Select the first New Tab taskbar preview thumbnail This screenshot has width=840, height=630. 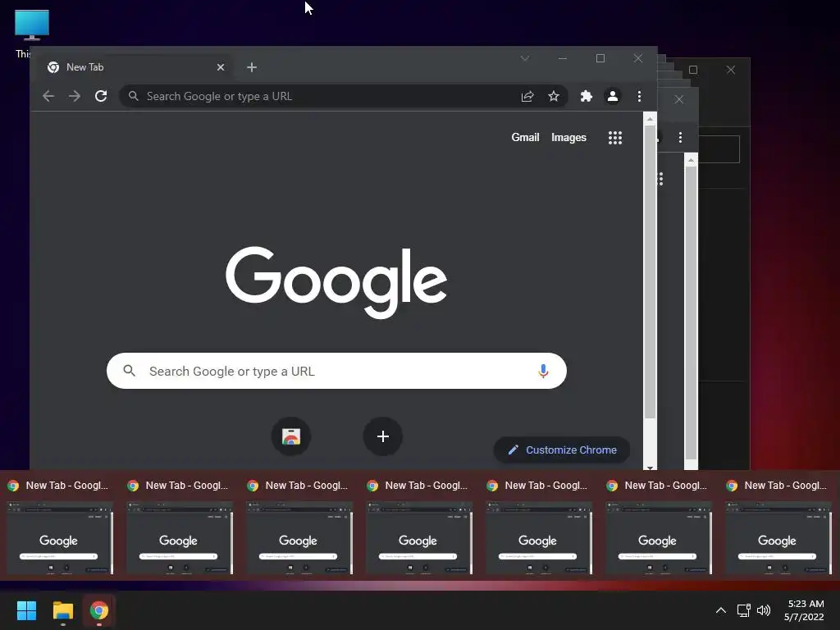(59, 537)
